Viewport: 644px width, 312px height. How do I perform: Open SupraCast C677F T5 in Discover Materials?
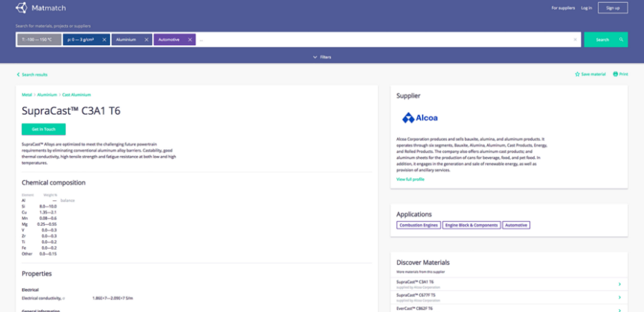pos(509,297)
